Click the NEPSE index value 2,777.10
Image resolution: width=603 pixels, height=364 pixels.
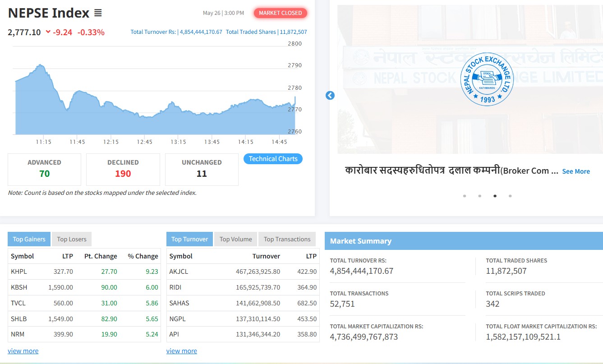24,32
